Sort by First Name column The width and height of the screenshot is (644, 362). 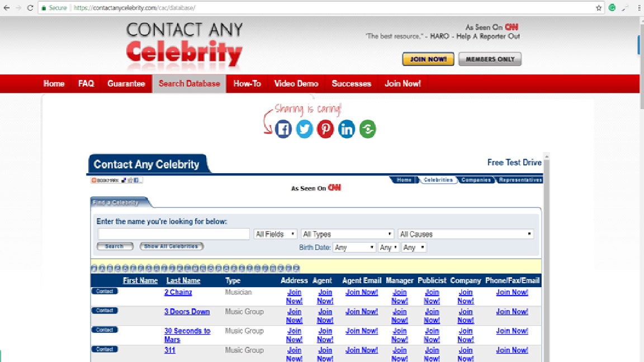(x=140, y=281)
